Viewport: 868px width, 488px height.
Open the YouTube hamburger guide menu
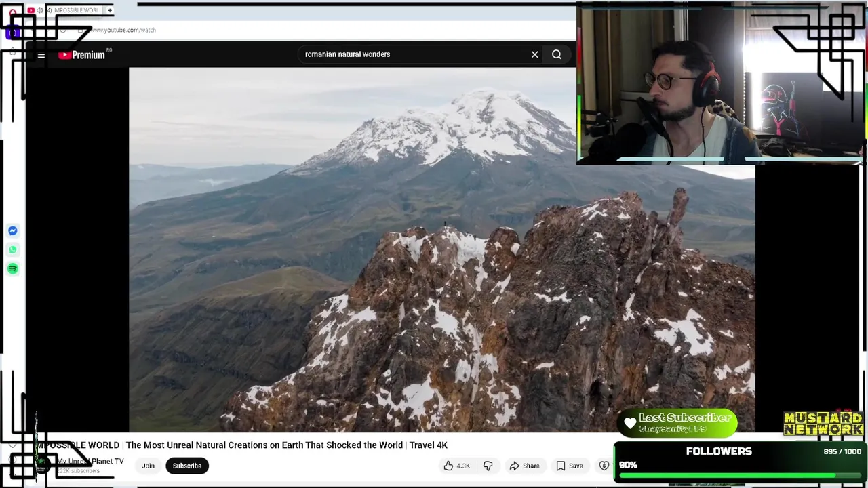tap(41, 55)
